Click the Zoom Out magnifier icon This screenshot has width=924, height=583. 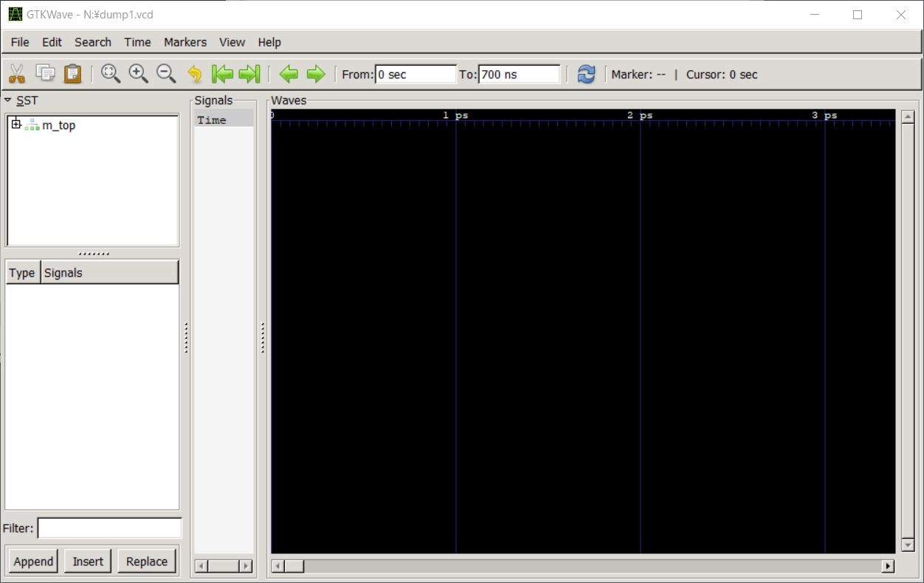(166, 73)
